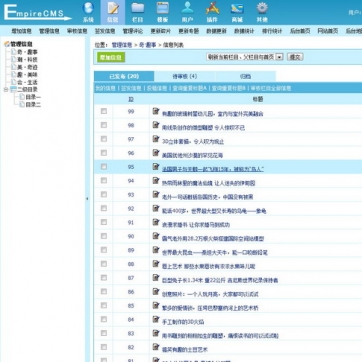Select 会·生活 in the left tree
The height and width of the screenshot is (362, 362).
coord(27,82)
